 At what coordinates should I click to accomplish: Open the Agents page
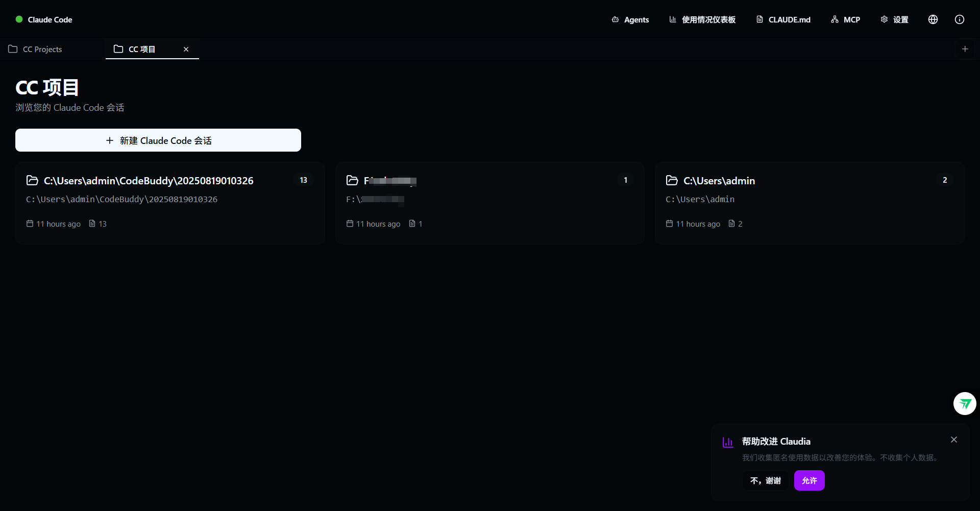point(630,19)
